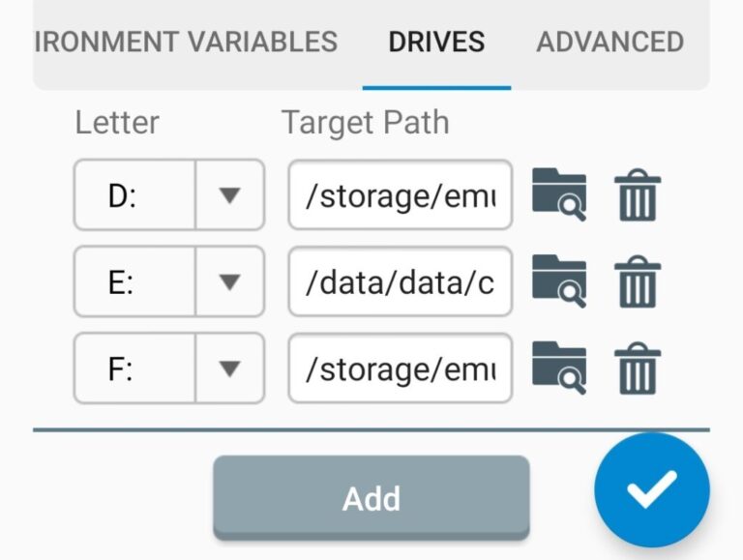Screen dimensions: 743x560
Task: Click the E: letter text in the second row
Action: (x=124, y=281)
